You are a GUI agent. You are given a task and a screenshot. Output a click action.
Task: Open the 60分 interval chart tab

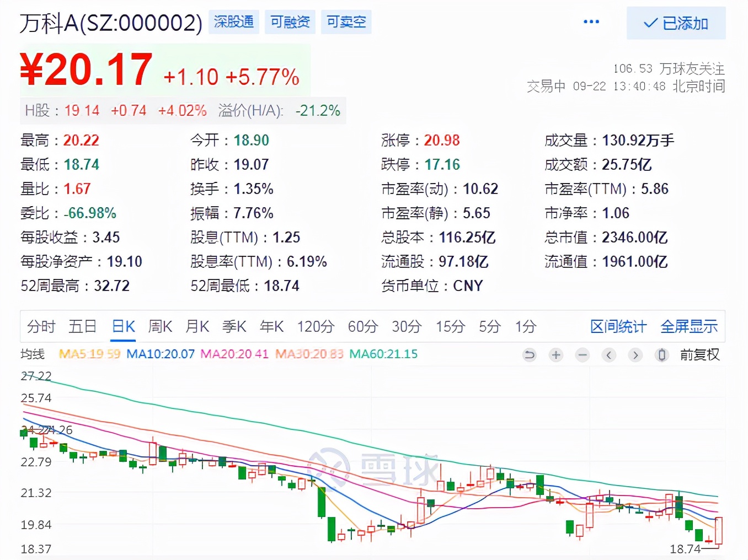tap(362, 326)
